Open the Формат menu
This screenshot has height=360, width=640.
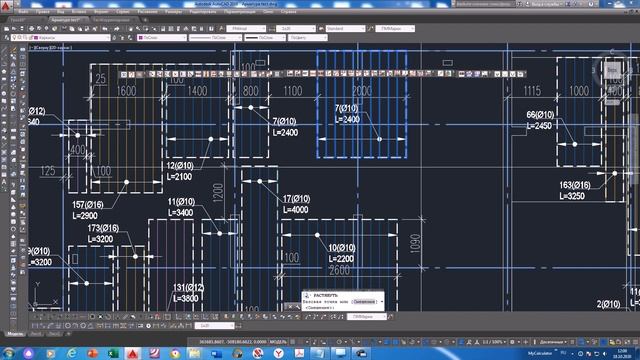(x=101, y=12)
